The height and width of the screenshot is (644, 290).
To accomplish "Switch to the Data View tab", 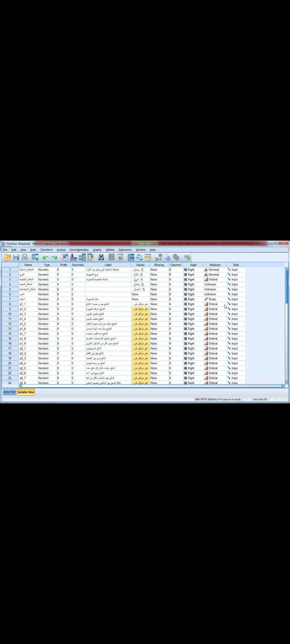I will [9, 392].
